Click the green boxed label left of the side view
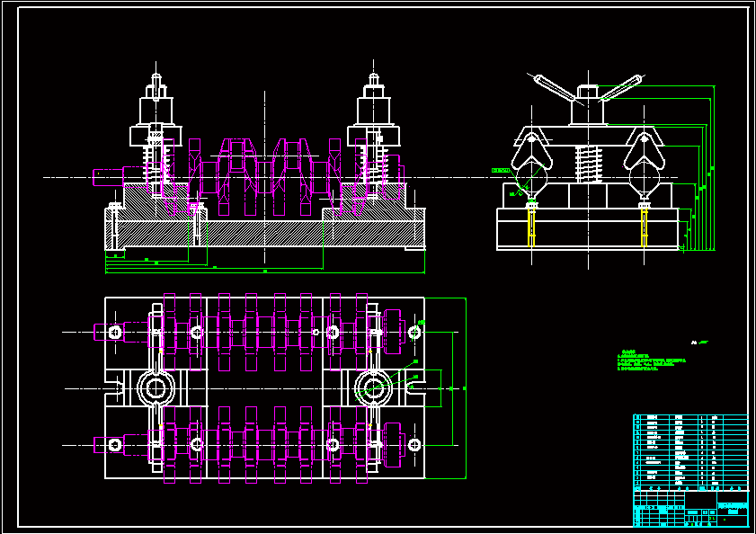This screenshot has width=756, height=534. pyautogui.click(x=501, y=170)
